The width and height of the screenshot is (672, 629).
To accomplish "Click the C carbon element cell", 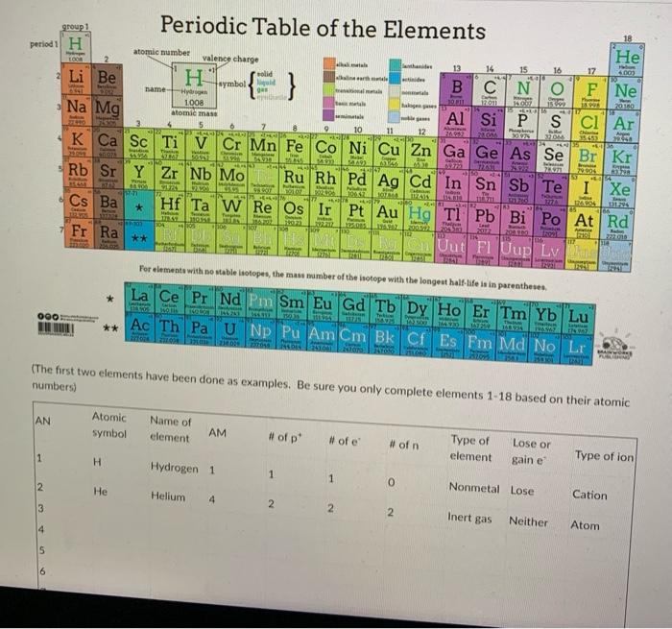I will coord(489,91).
